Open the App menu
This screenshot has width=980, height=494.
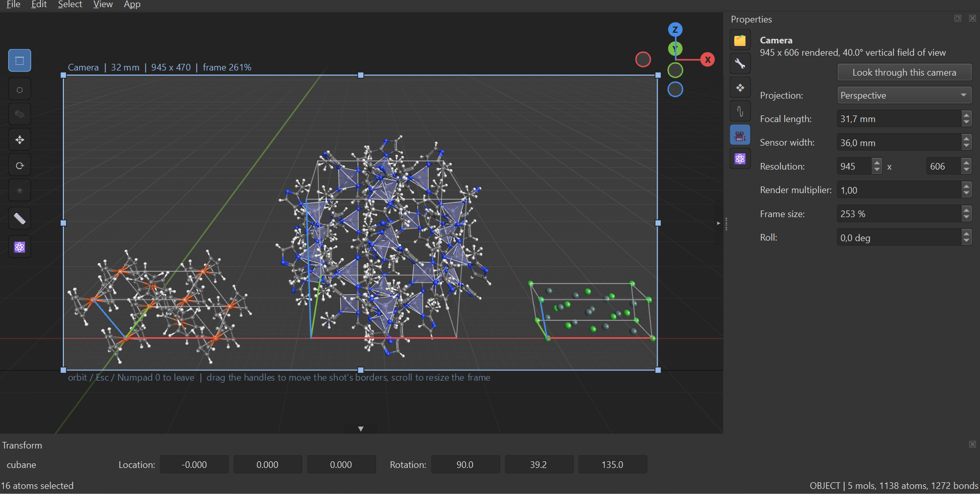(x=132, y=5)
